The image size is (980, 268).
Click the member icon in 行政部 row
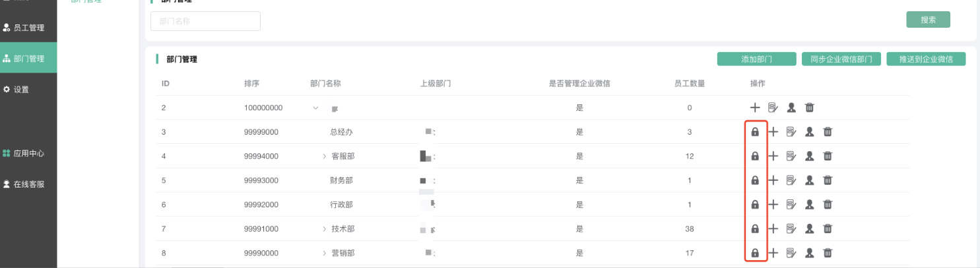(809, 205)
